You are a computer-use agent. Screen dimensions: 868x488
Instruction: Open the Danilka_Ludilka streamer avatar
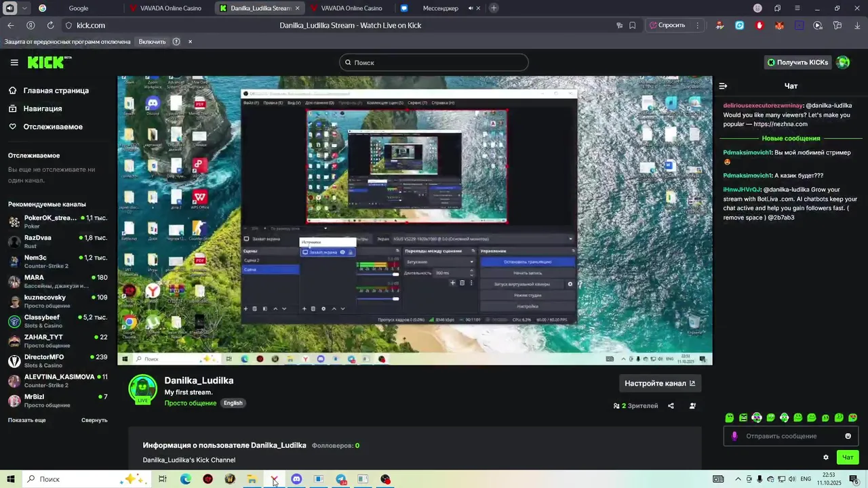[142, 389]
